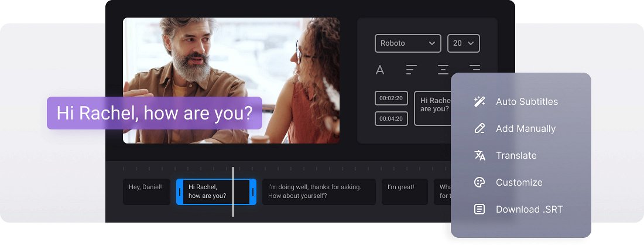This screenshot has width=644, height=246.
Task: Click the white timeline playhead
Action: coord(233,192)
